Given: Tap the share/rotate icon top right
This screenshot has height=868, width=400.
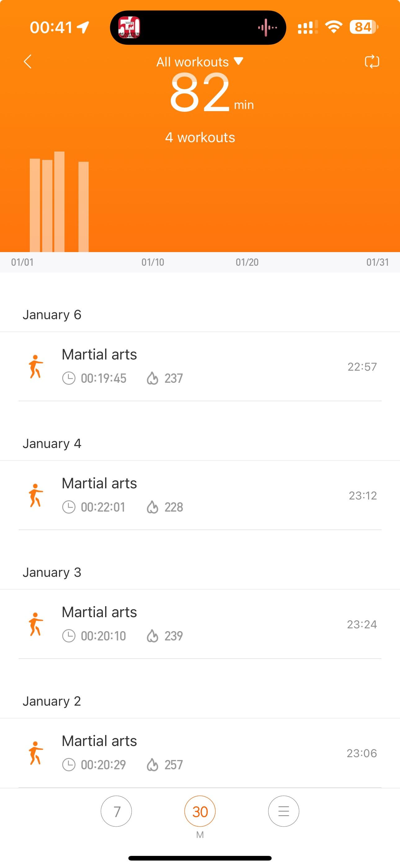Looking at the screenshot, I should coord(372,62).
